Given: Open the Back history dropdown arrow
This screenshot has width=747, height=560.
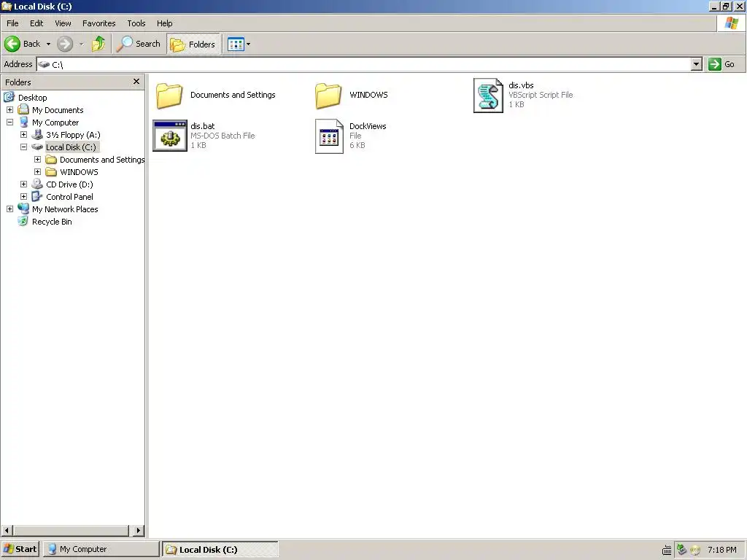Looking at the screenshot, I should [x=48, y=44].
